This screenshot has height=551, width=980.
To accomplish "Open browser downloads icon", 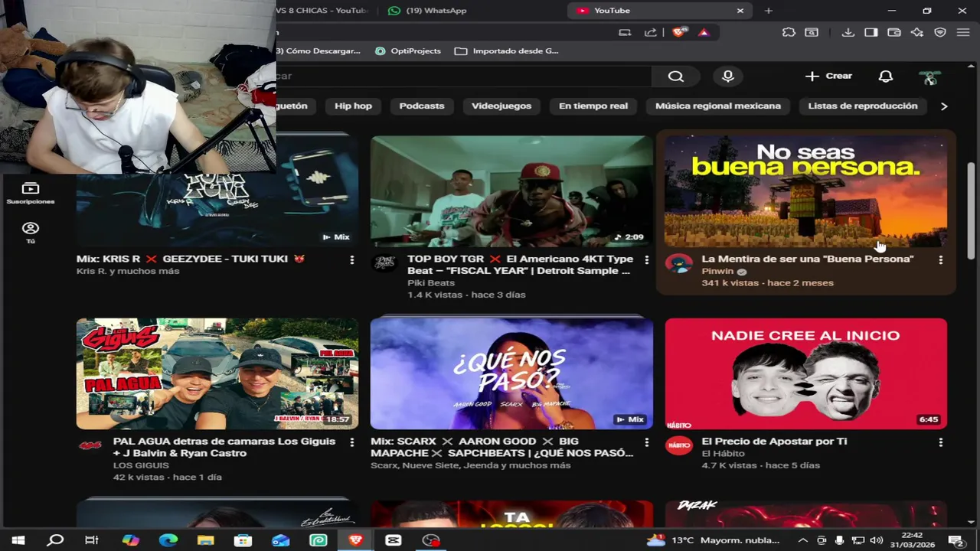I will [848, 32].
